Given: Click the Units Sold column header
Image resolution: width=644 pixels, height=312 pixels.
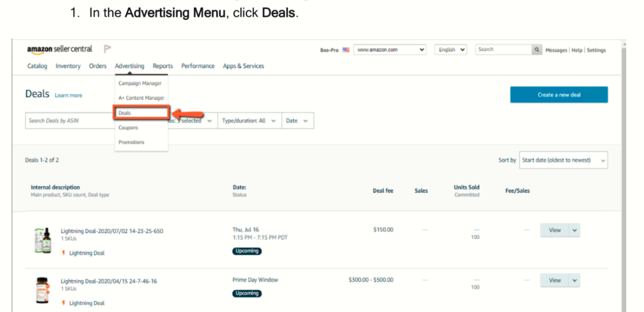Looking at the screenshot, I should [x=466, y=187].
